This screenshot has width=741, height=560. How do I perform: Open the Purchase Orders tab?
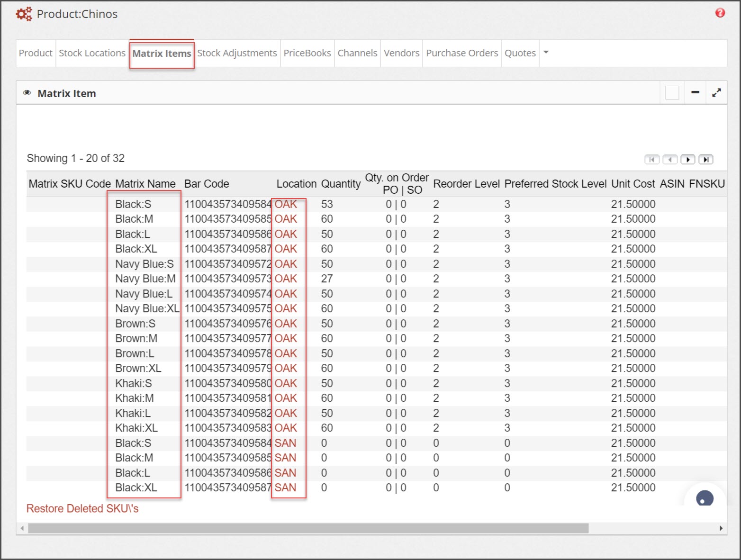[x=462, y=53]
